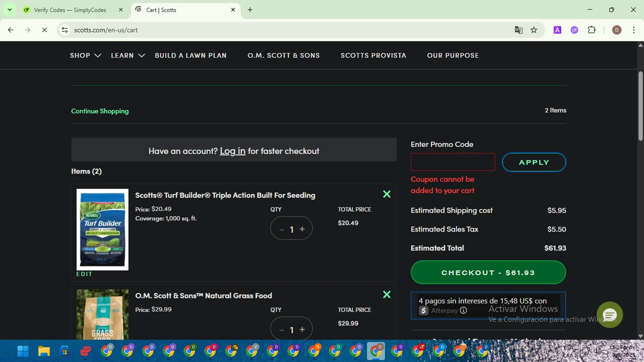Bookmark this page with the star icon
This screenshot has height=362, width=644.
tap(534, 30)
